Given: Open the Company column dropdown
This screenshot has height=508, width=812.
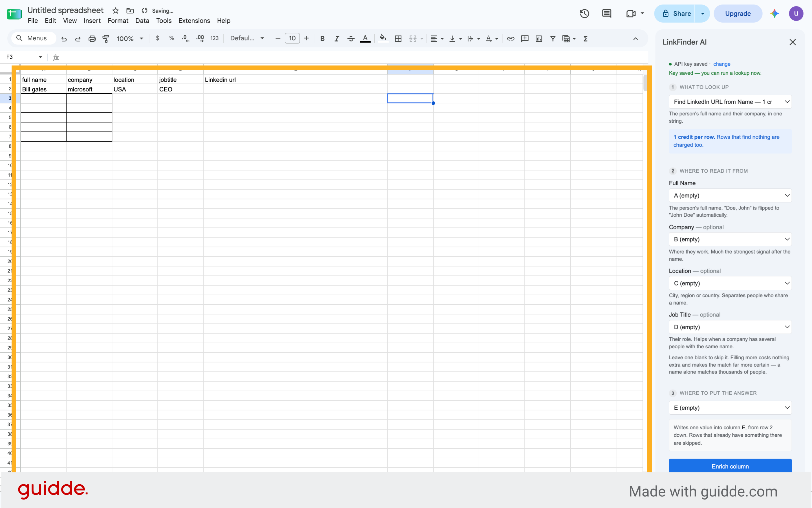Looking at the screenshot, I should tap(730, 239).
